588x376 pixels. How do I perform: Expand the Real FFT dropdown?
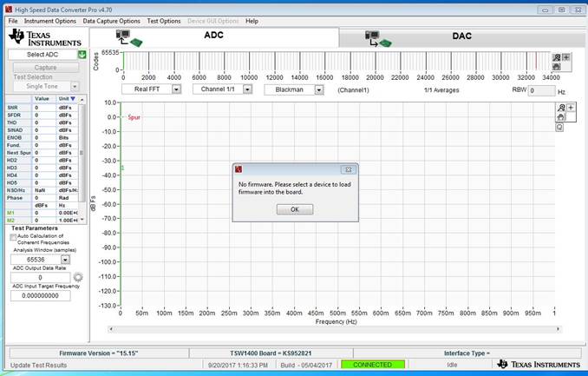click(176, 89)
